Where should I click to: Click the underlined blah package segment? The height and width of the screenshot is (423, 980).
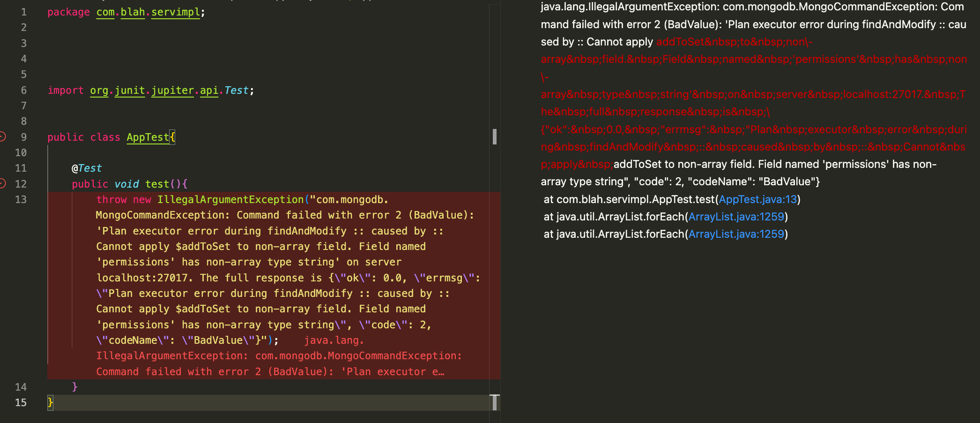132,12
